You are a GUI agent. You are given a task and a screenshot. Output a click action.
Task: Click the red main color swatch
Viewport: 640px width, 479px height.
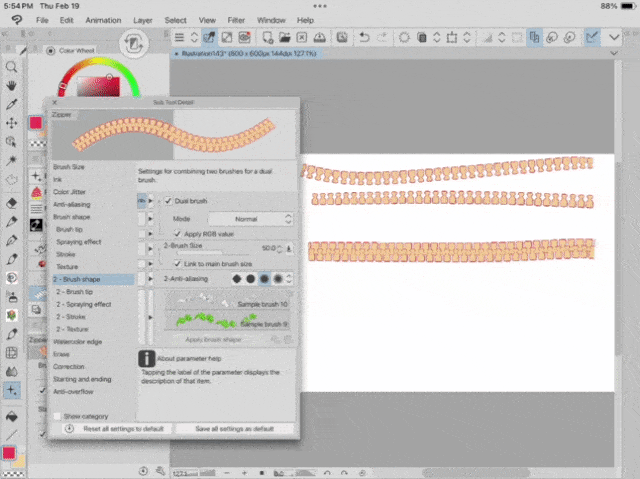tap(9, 453)
